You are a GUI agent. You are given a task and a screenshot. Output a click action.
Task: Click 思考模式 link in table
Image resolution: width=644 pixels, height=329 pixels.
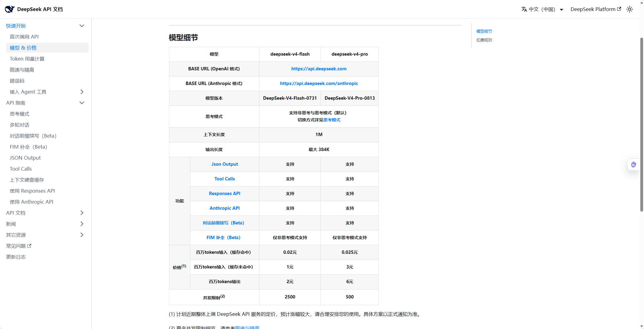pyautogui.click(x=332, y=120)
